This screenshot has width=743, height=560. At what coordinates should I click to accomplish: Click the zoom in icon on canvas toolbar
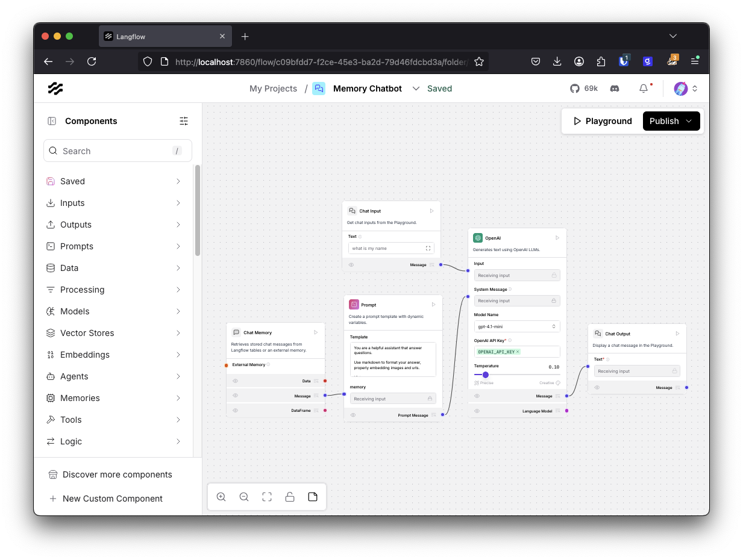click(221, 496)
